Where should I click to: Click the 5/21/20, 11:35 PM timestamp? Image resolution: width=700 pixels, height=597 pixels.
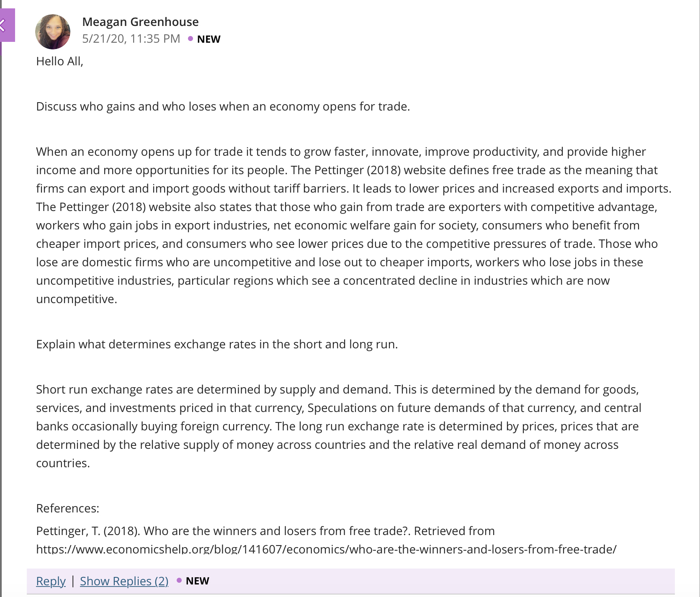131,39
